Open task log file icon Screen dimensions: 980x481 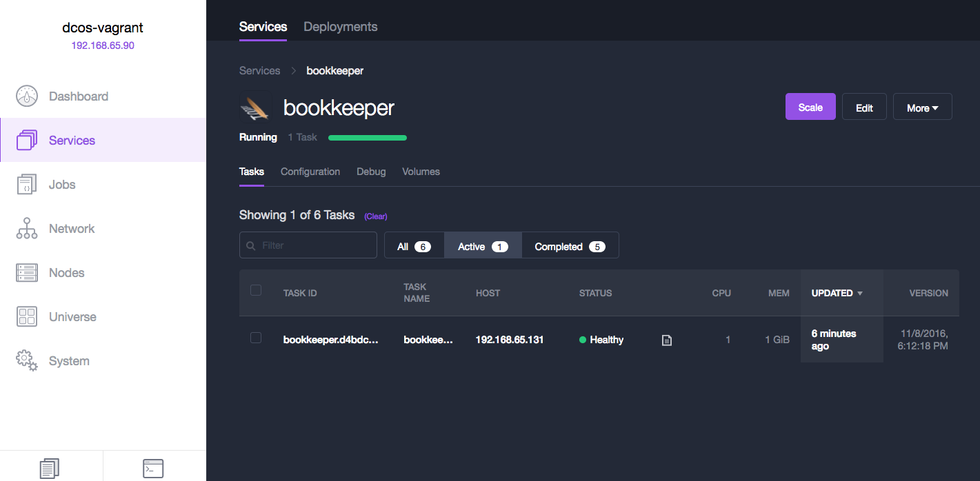coord(666,340)
